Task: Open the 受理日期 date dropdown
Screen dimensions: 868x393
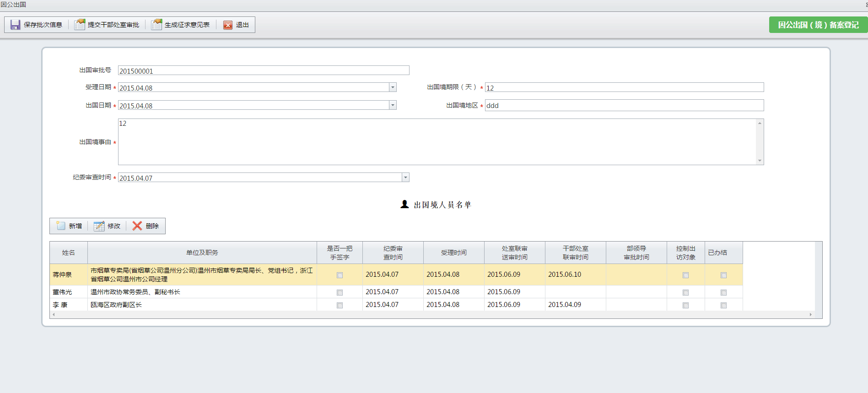Action: point(393,87)
